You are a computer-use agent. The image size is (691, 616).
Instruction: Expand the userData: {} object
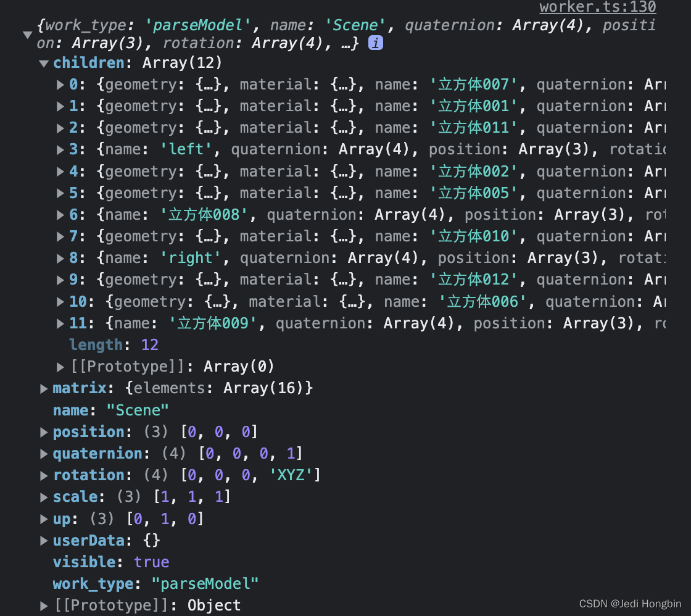[x=43, y=540]
